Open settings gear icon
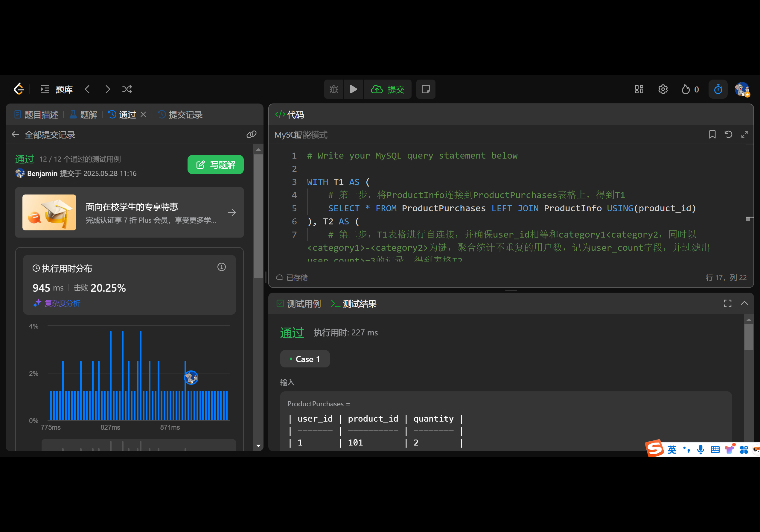The height and width of the screenshot is (532, 760). click(663, 89)
